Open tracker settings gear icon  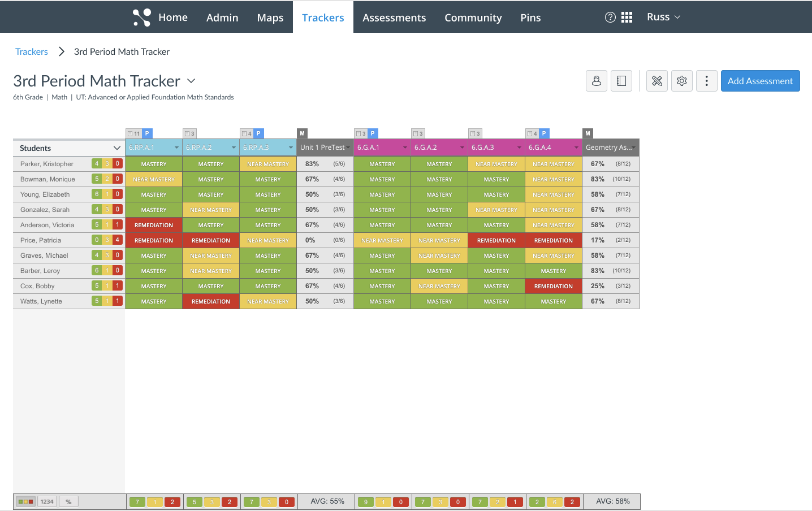click(682, 81)
